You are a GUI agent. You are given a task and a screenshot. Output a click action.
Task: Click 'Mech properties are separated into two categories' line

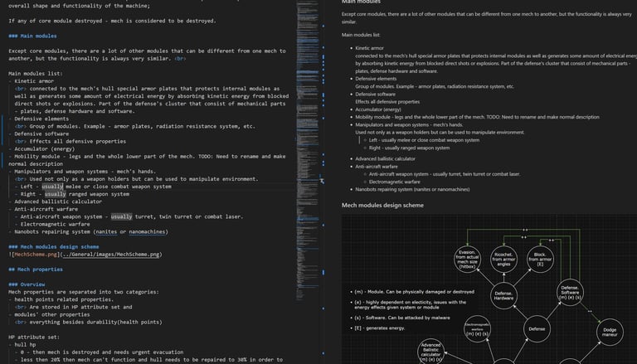point(84,292)
